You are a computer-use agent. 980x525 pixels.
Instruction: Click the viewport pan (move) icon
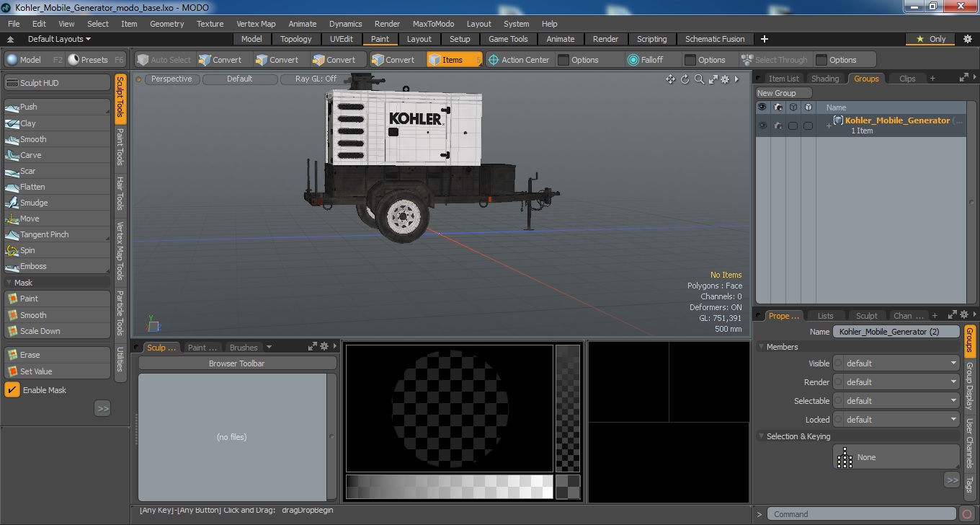[x=671, y=79]
